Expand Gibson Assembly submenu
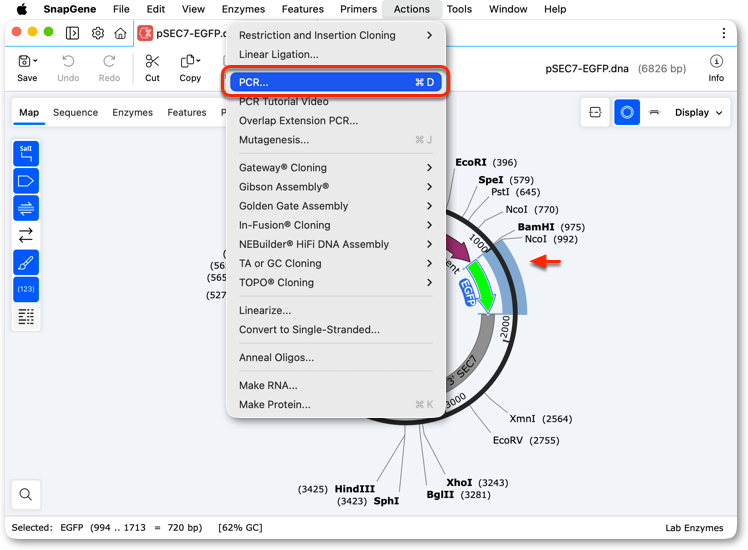The width and height of the screenshot is (748, 550). [336, 187]
